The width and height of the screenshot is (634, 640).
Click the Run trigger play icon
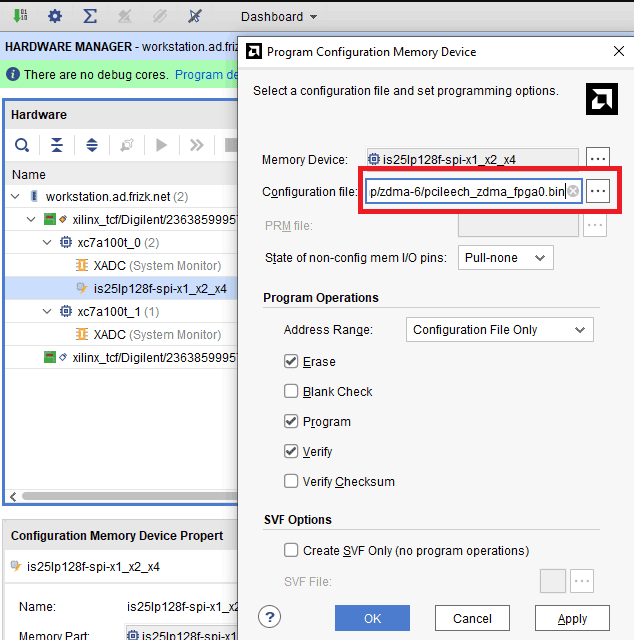[162, 145]
